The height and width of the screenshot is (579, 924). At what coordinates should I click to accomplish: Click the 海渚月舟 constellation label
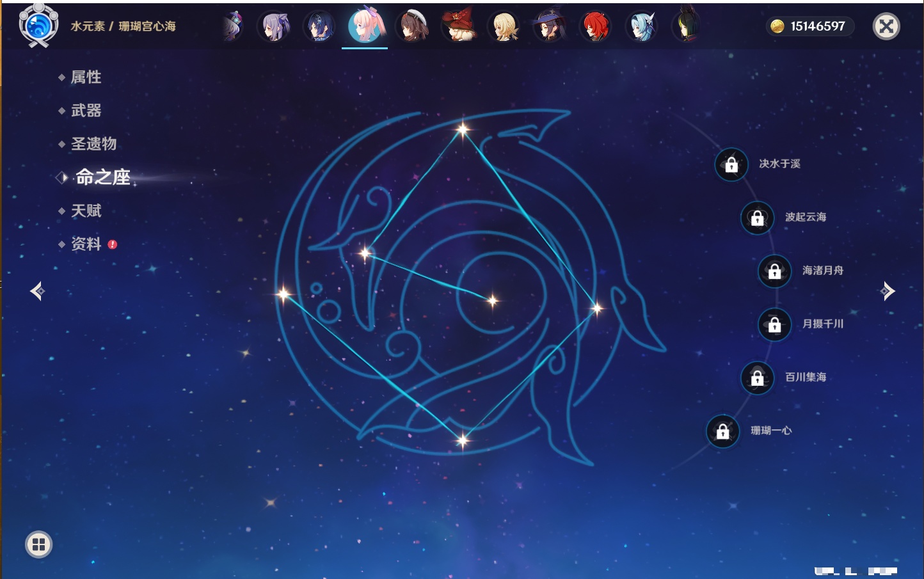pyautogui.click(x=823, y=271)
